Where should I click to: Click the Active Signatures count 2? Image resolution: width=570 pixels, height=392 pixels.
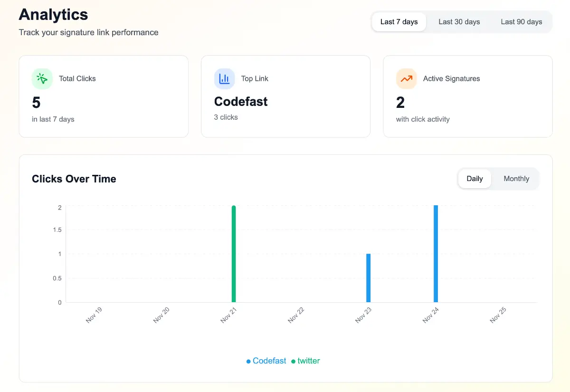[400, 103]
